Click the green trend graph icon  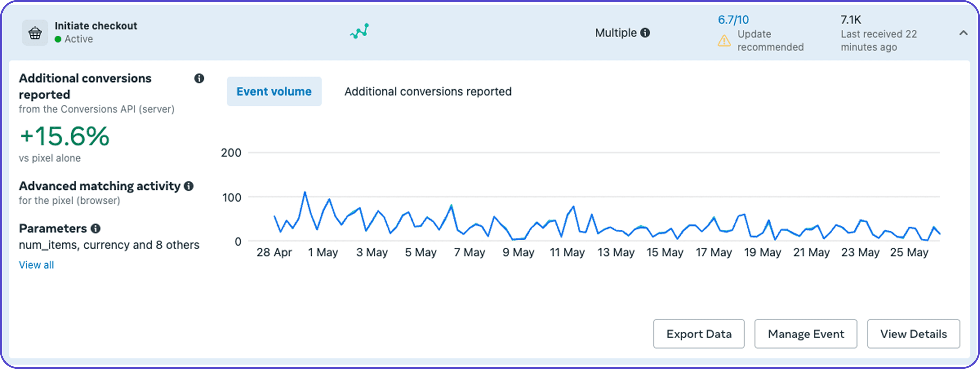359,31
